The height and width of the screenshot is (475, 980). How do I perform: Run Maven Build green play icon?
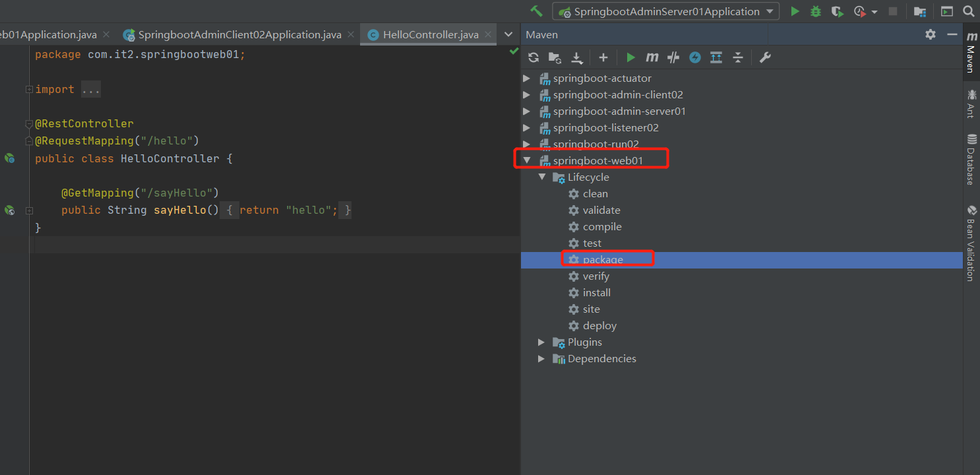[631, 57]
